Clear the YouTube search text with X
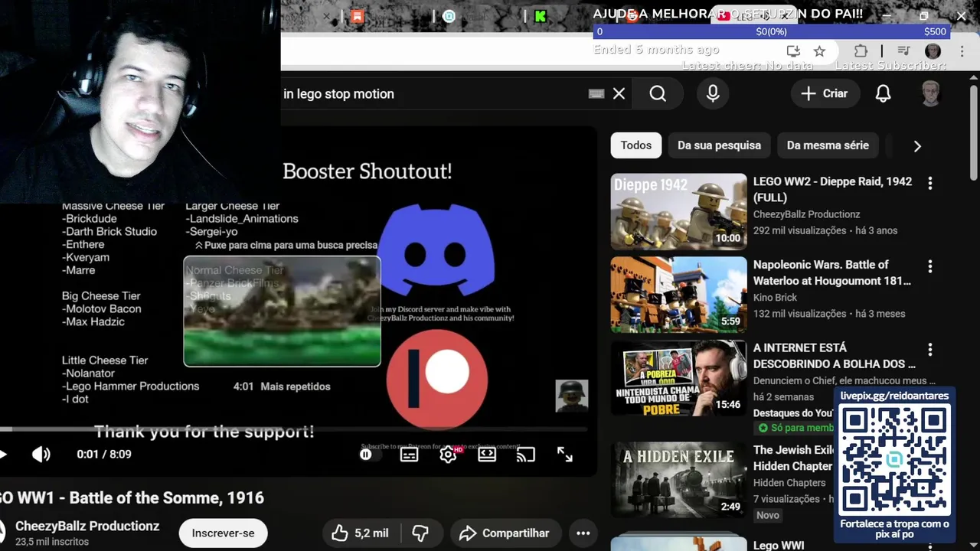This screenshot has width=980, height=551. click(619, 93)
